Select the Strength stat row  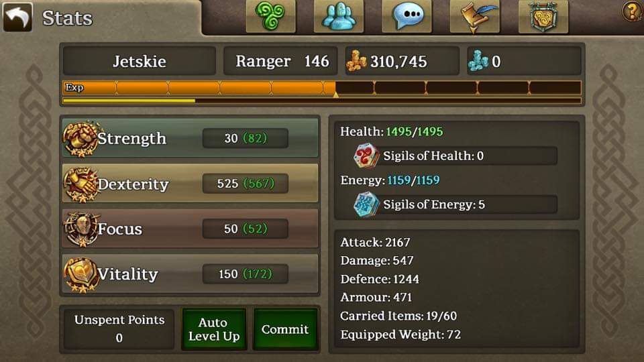(x=190, y=138)
